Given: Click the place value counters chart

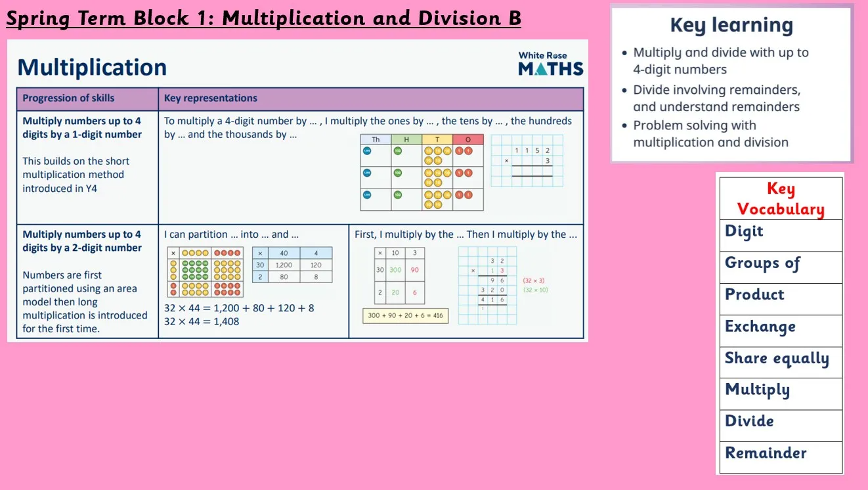Looking at the screenshot, I should (422, 172).
